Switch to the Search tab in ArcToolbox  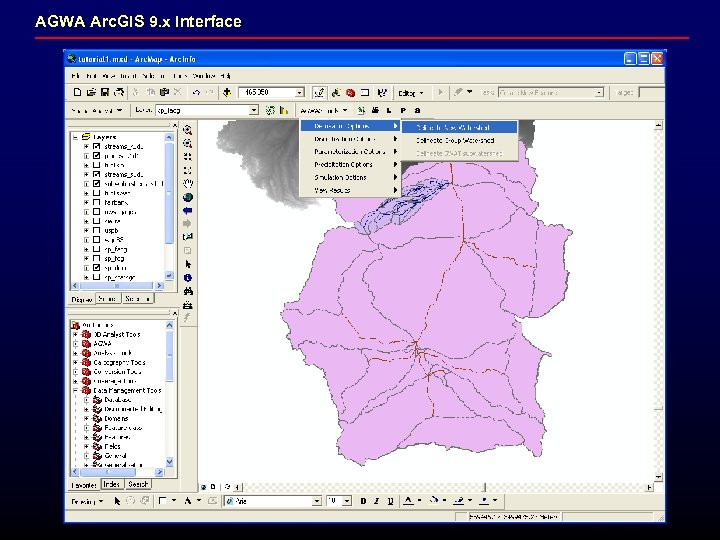(x=138, y=484)
